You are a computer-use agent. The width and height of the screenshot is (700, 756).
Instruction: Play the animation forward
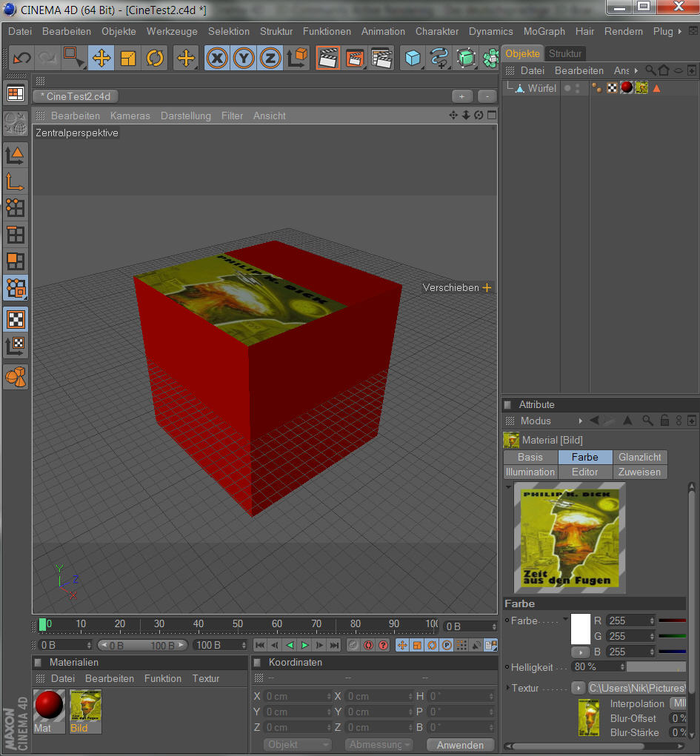305,645
